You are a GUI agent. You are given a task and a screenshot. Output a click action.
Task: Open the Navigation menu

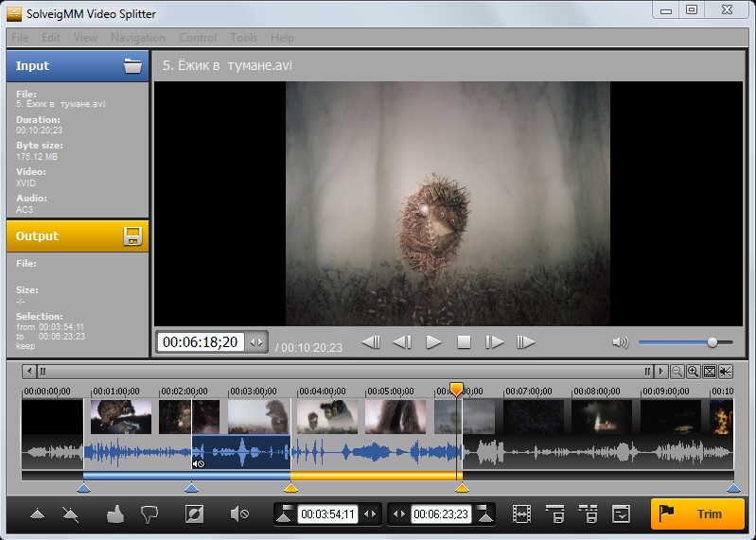(137, 38)
